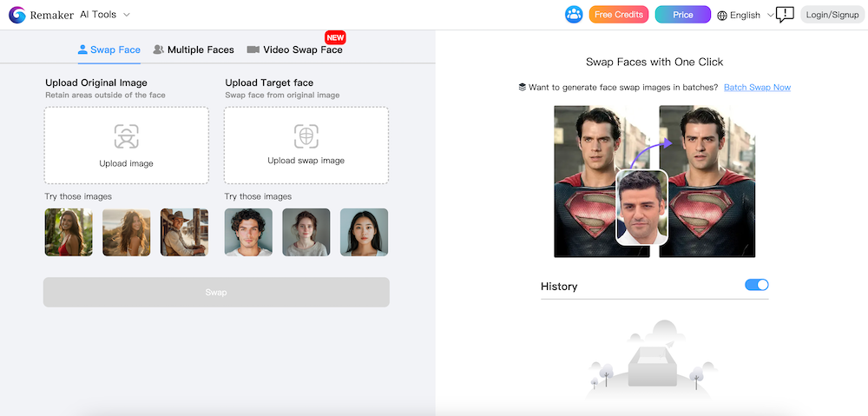Click the Upload Target face heading
Viewport: 868px width, 416px height.
point(270,83)
